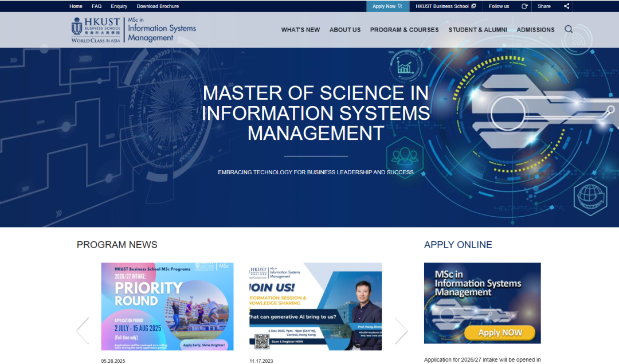Click the Follow us external icon
The width and height of the screenshot is (619, 364).
point(524,6)
